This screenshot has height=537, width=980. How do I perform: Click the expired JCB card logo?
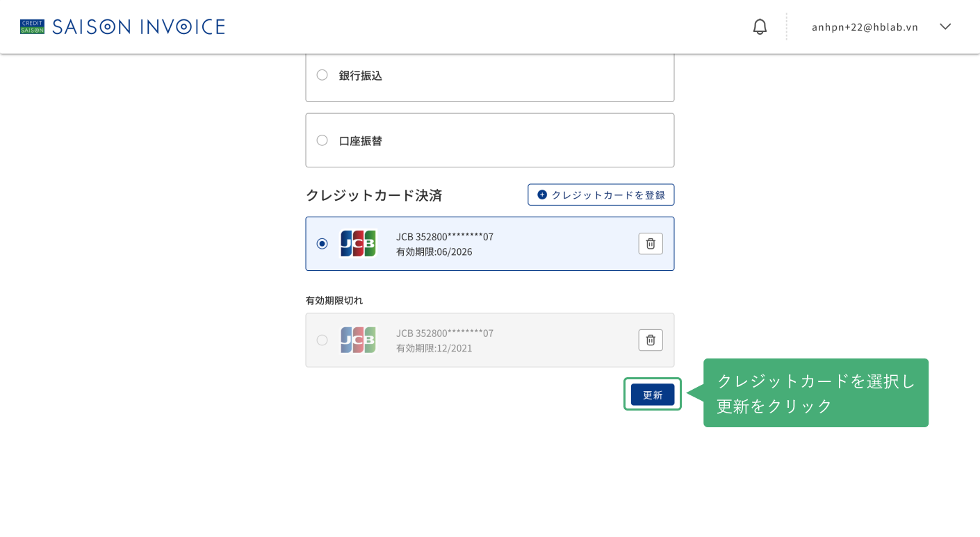tap(358, 340)
